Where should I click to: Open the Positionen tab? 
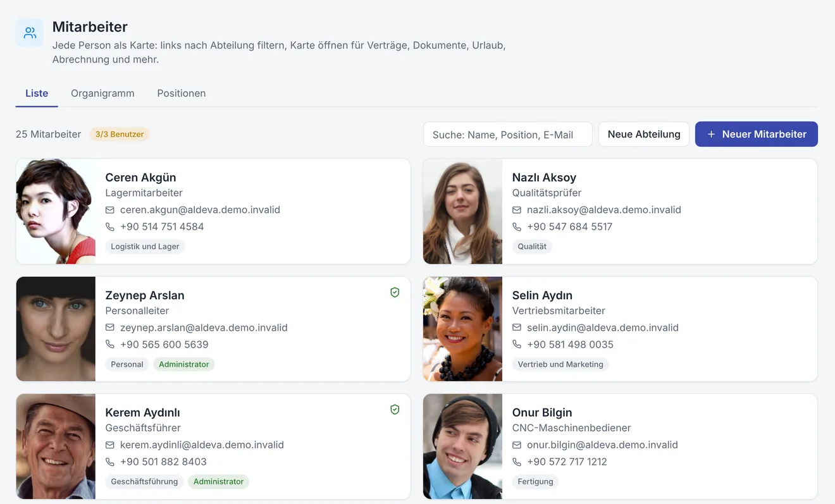point(182,93)
